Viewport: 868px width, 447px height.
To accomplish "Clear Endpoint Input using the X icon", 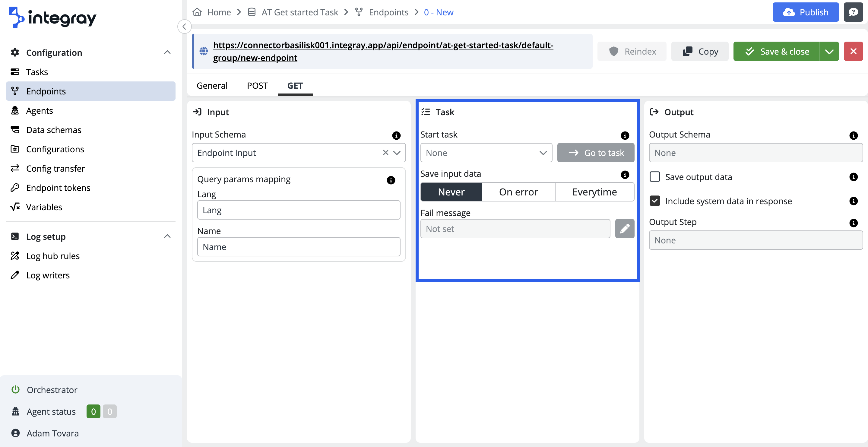I will pyautogui.click(x=385, y=153).
